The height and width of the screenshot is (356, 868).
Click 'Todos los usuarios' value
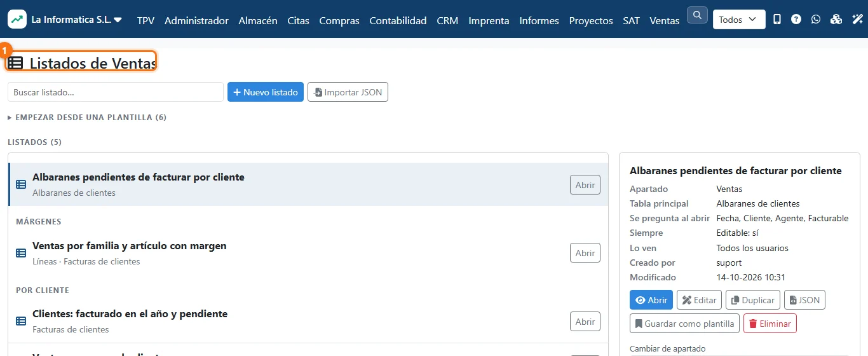click(x=752, y=248)
